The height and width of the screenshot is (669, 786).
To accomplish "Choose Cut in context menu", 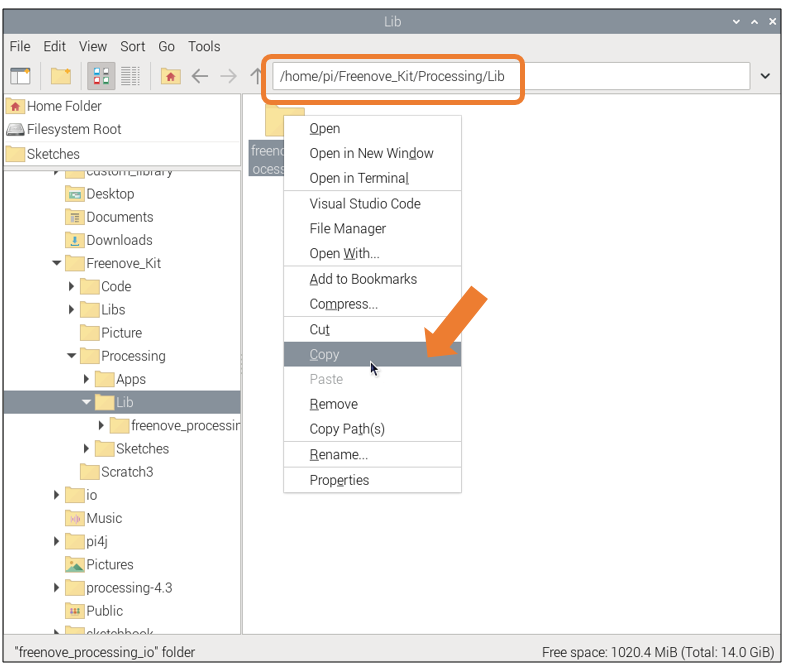I will click(372, 330).
